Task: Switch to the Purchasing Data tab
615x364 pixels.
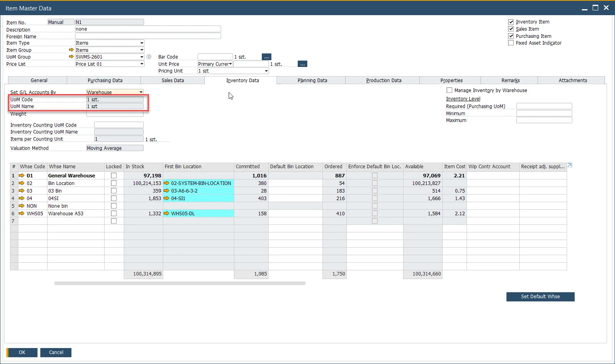Action: pyautogui.click(x=105, y=80)
